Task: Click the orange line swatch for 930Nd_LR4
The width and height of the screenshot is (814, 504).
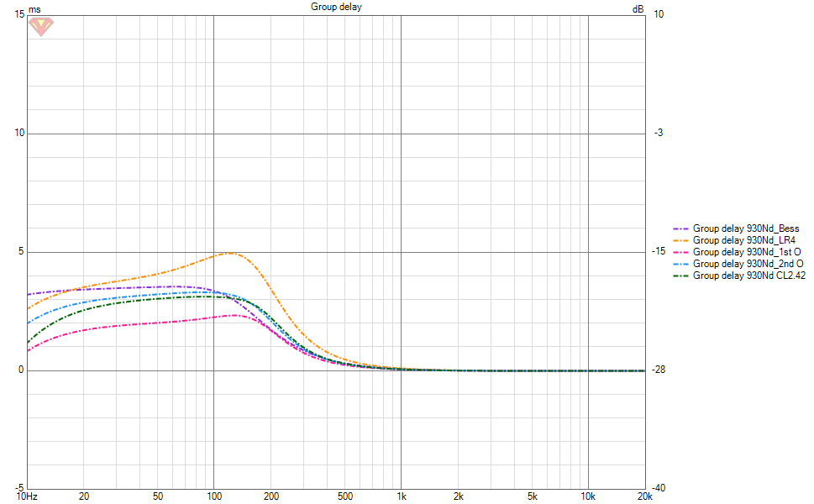Action: pos(680,241)
